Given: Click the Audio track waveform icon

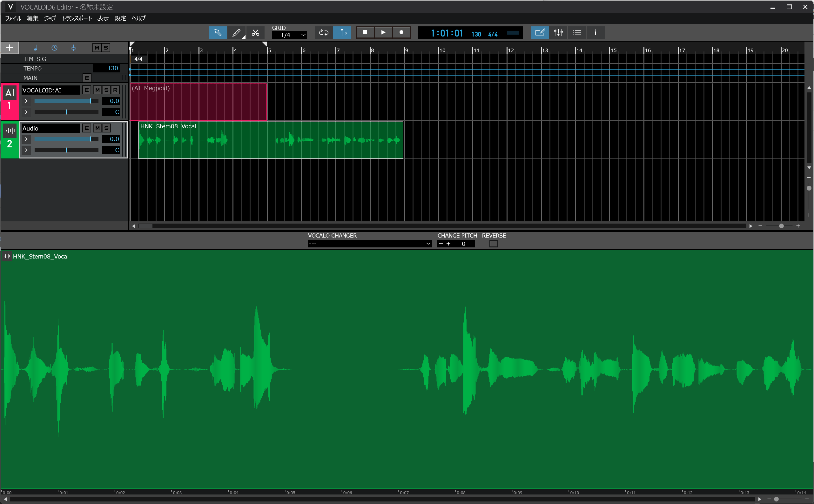Looking at the screenshot, I should 10,131.
